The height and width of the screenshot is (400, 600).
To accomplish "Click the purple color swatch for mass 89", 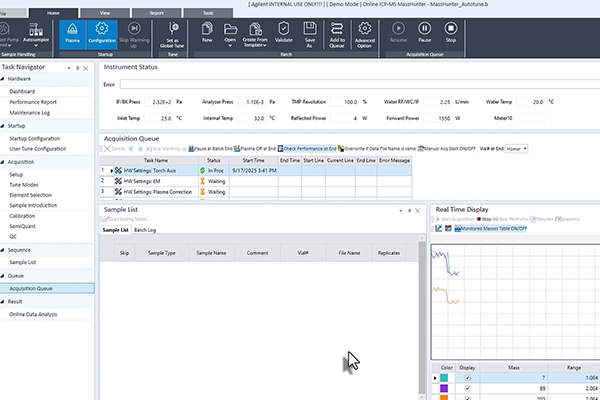I will point(444,389).
